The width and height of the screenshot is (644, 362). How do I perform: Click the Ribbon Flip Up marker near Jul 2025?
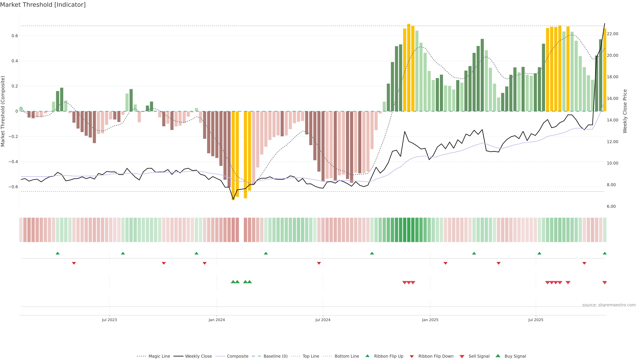(539, 253)
